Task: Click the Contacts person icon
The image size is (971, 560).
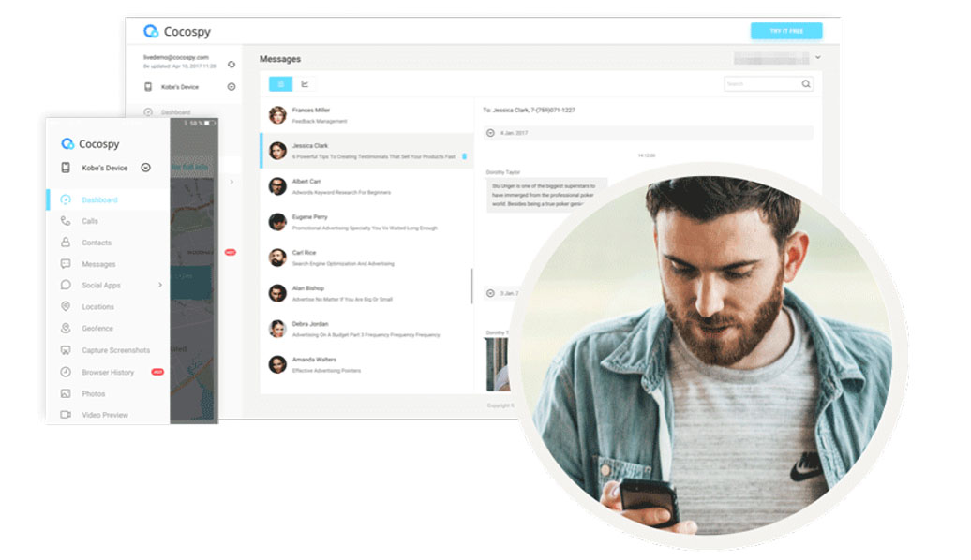Action: [66, 242]
